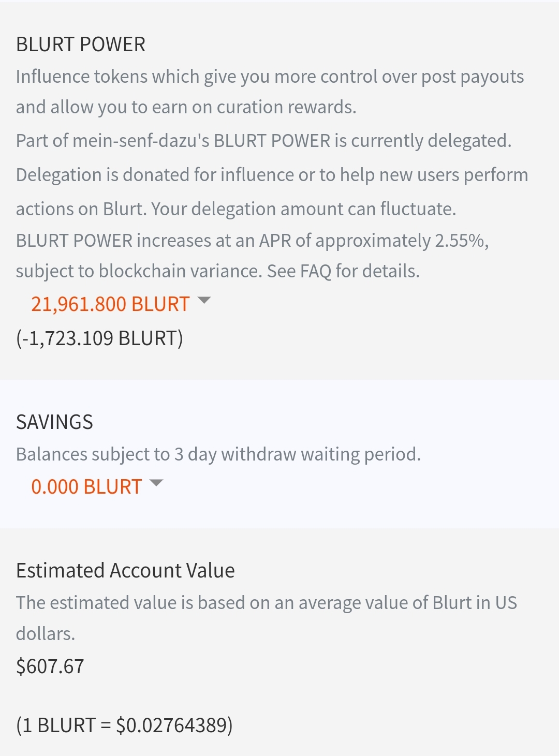Click the 0.000 BLURT savings amount
This screenshot has height=756, width=559.
[x=86, y=487]
